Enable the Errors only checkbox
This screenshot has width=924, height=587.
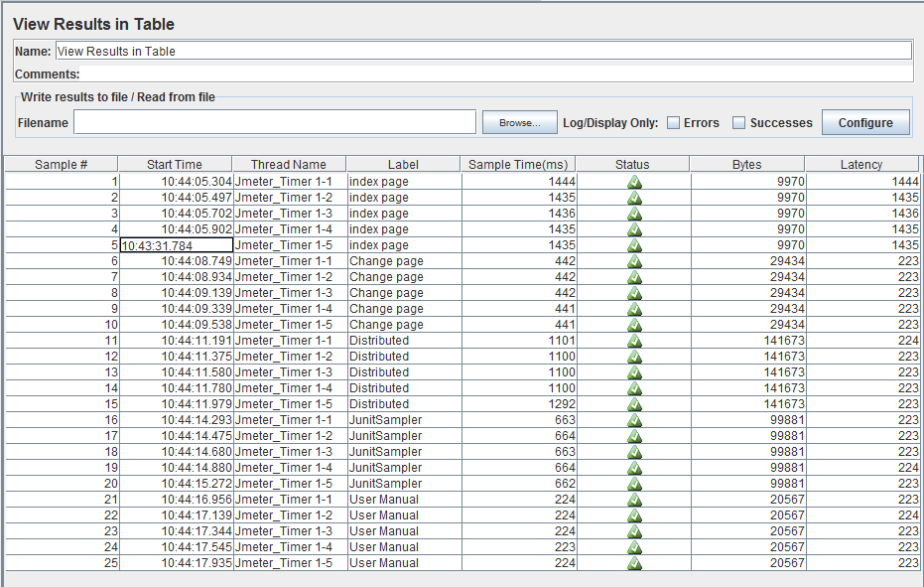point(673,123)
